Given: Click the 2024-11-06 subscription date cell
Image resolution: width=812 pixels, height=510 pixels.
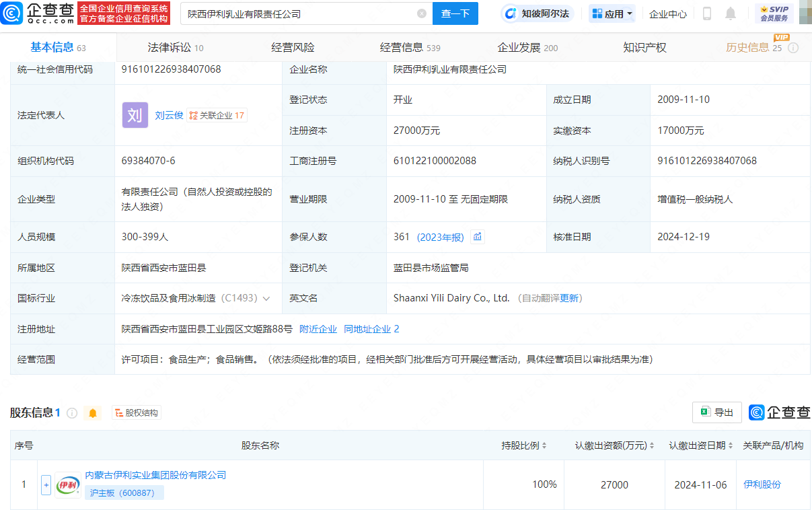Looking at the screenshot, I should coord(700,485).
